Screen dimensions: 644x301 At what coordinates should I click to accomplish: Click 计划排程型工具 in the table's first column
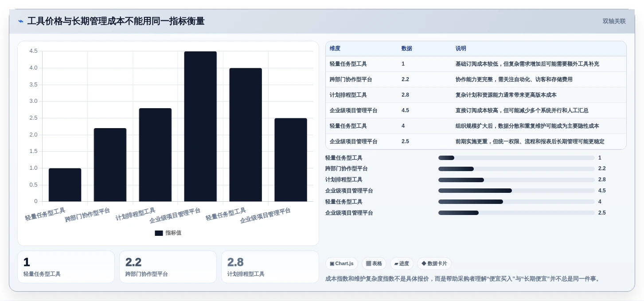point(348,95)
